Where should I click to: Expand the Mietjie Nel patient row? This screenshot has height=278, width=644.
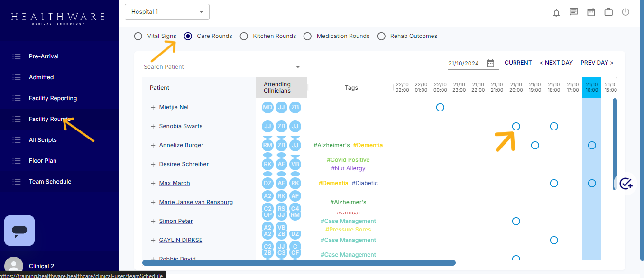point(153,108)
